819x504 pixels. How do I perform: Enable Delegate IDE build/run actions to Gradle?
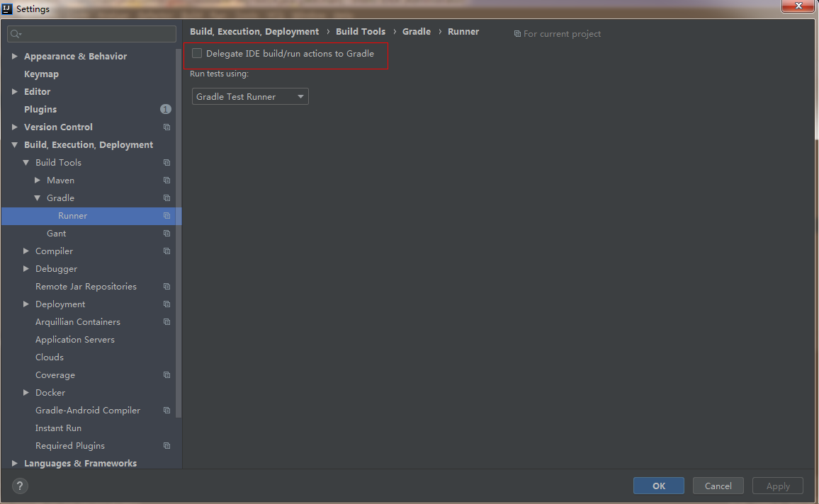point(197,53)
